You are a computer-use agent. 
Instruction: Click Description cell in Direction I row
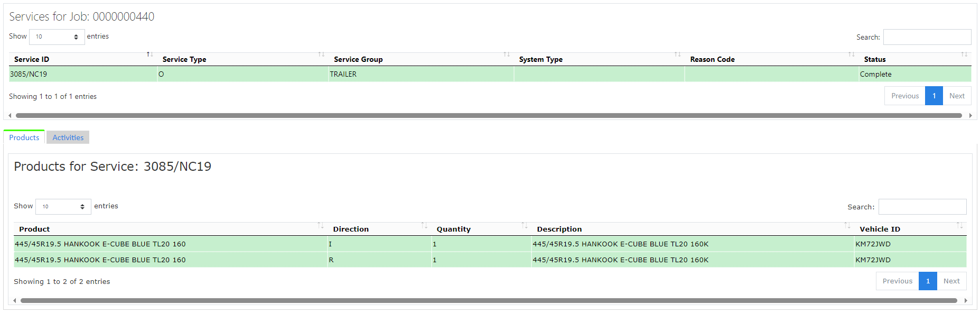(693, 244)
